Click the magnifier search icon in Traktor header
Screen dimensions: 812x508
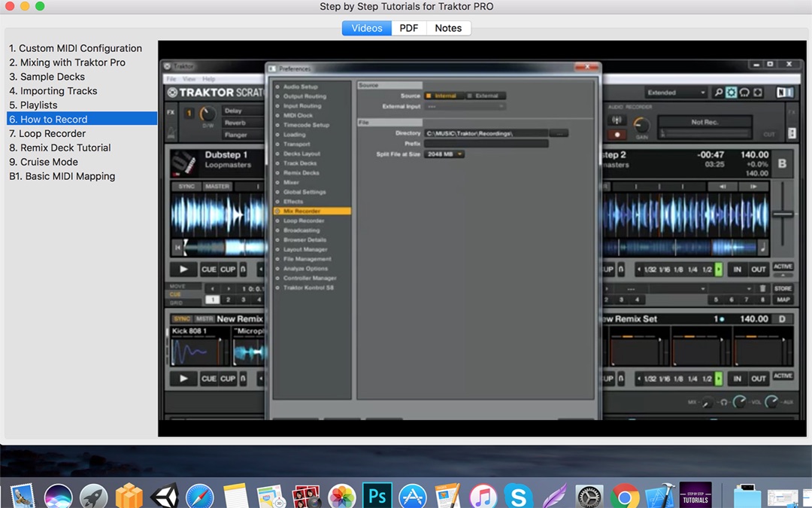[x=718, y=93]
